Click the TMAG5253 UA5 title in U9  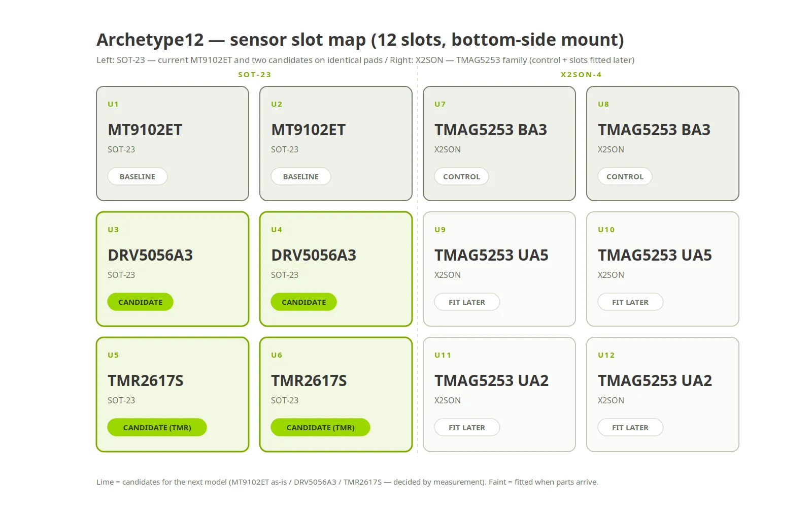click(491, 255)
